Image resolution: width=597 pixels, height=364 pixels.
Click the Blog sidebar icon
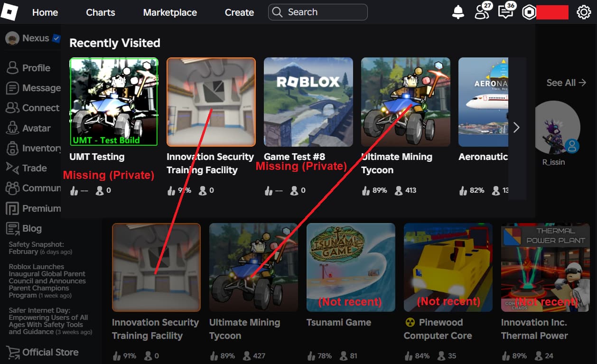pyautogui.click(x=12, y=228)
